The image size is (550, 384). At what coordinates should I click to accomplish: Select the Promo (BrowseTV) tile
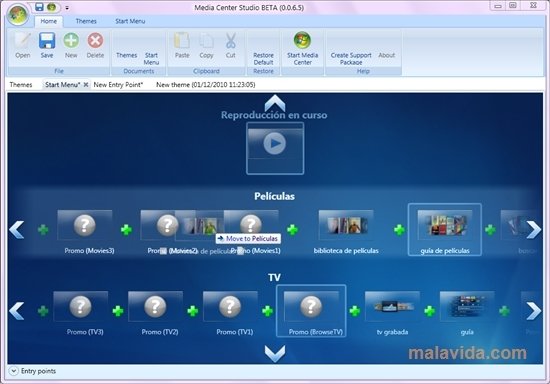click(311, 311)
